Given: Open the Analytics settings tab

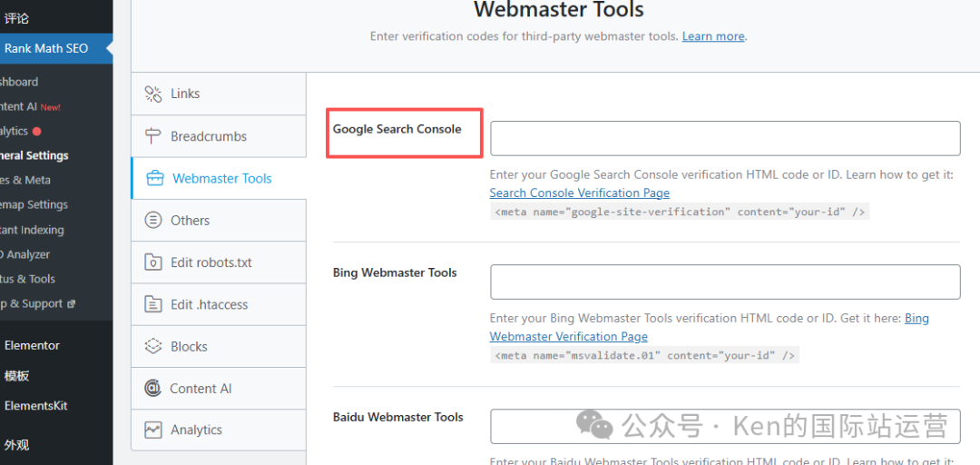Looking at the screenshot, I should click(x=219, y=430).
